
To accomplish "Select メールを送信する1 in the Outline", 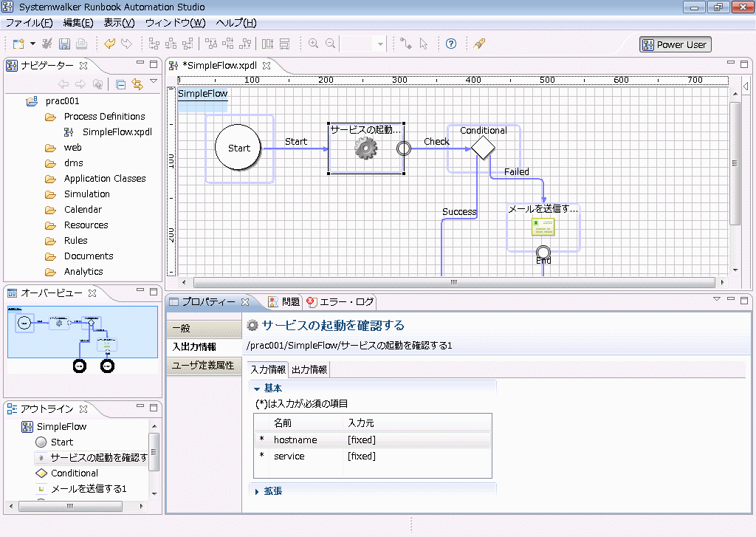I will point(89,489).
